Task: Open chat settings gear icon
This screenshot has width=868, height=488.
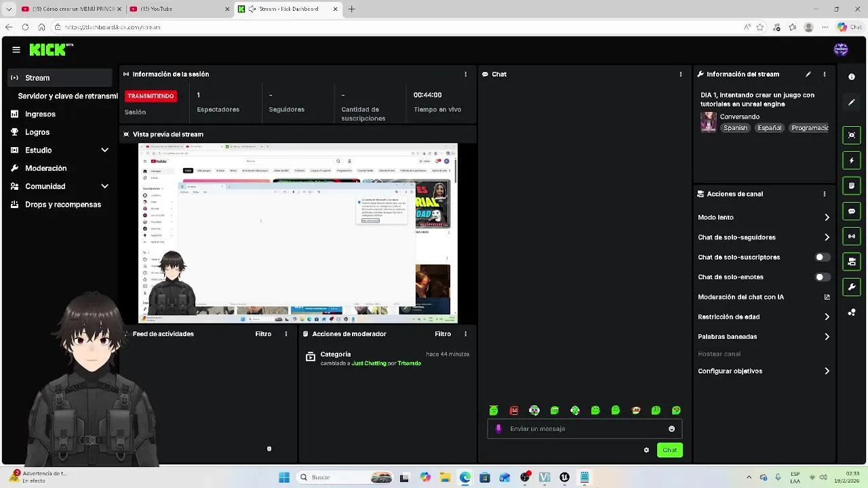Action: [x=646, y=450]
